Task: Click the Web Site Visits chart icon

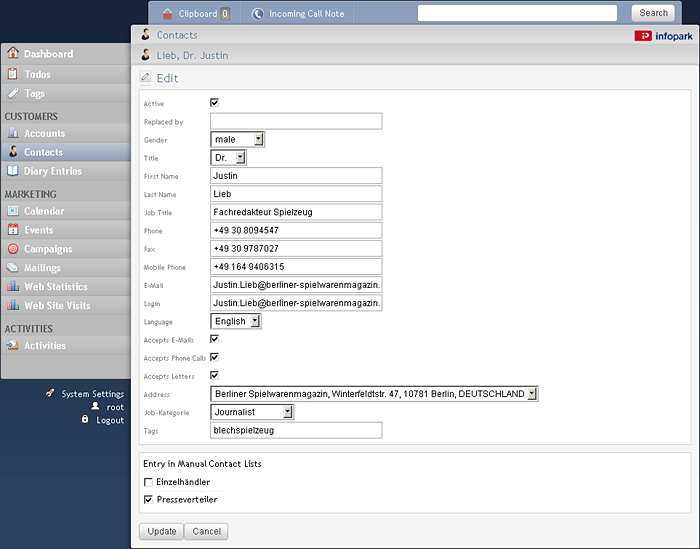Action: point(13,305)
